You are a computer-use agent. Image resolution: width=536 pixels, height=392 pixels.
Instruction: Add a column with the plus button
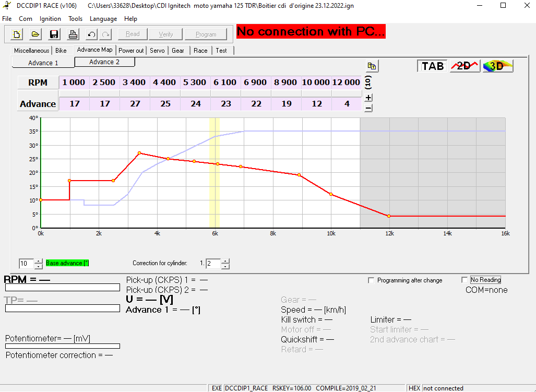click(x=368, y=98)
